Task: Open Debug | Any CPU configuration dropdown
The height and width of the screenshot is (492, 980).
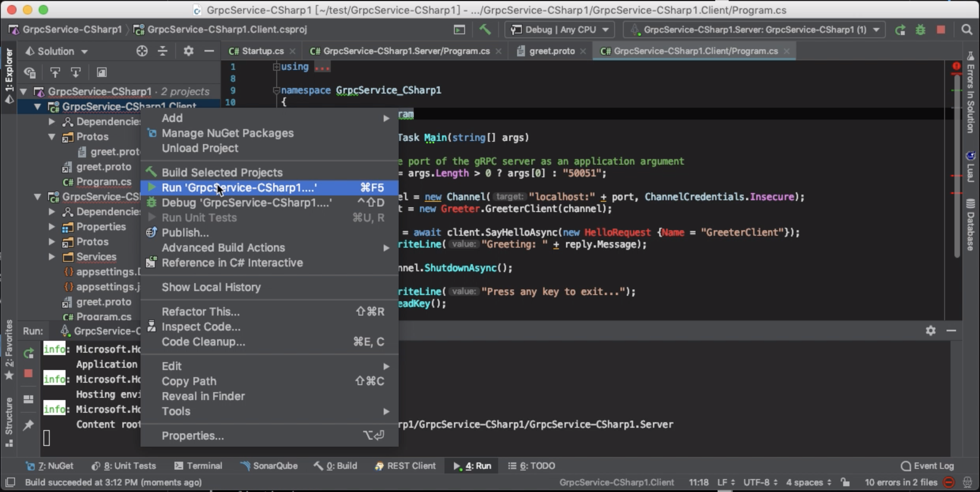Action: [560, 29]
